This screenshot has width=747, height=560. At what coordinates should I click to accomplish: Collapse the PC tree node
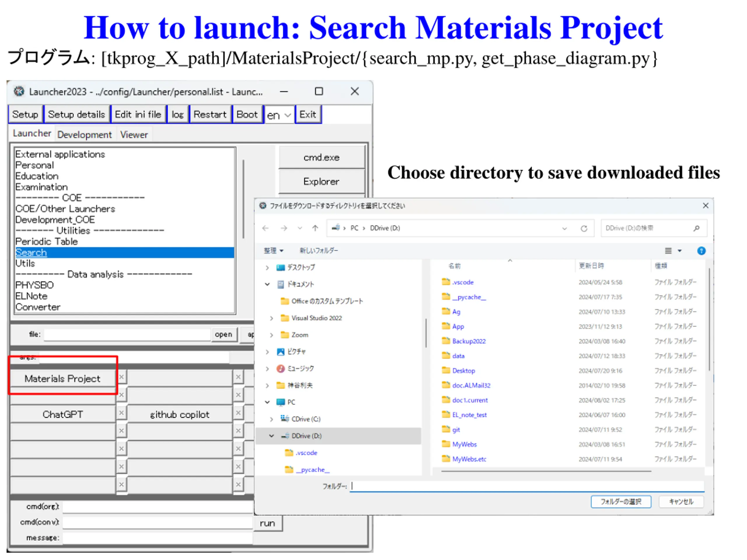tap(267, 402)
